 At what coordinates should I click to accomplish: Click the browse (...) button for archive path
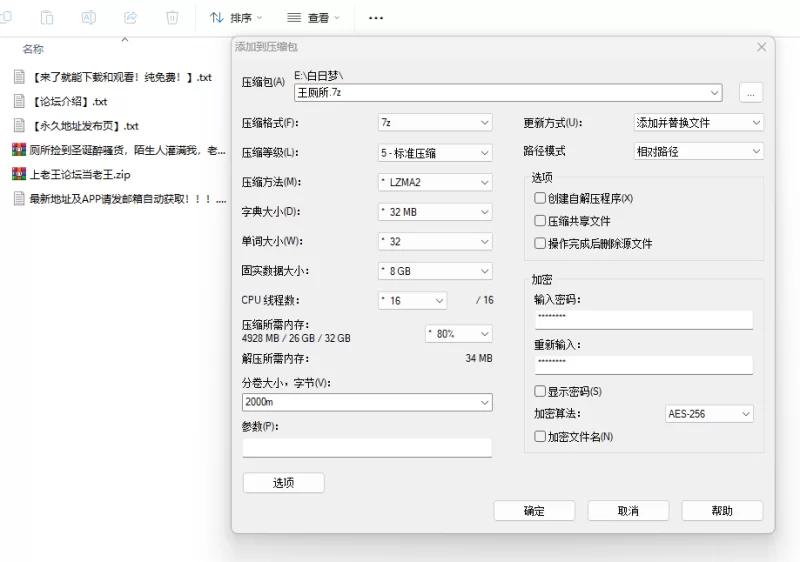point(751,93)
